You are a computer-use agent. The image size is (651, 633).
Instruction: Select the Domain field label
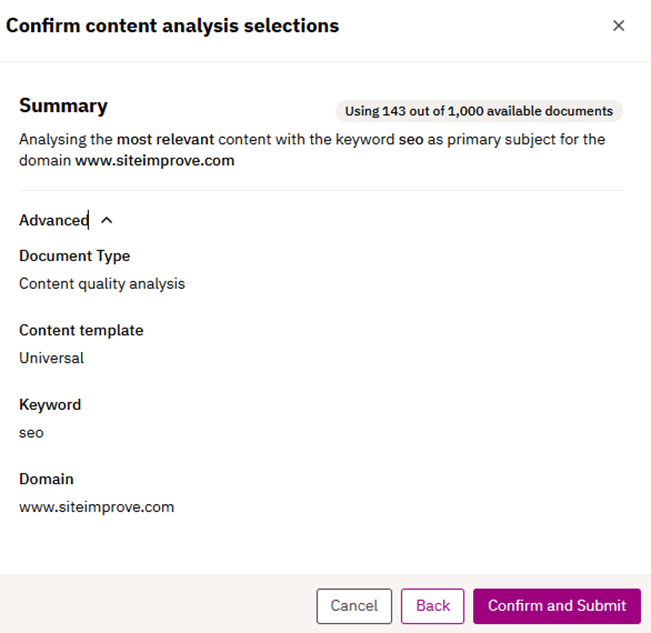[x=46, y=479]
